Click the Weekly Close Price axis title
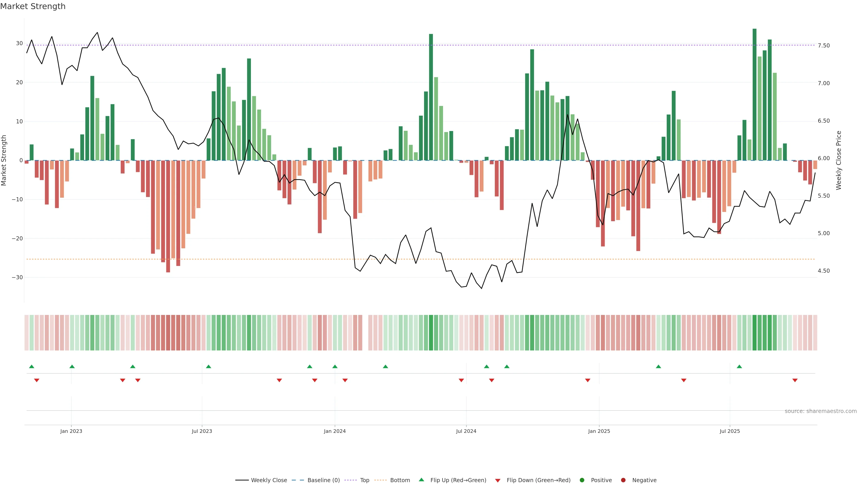 point(839,160)
